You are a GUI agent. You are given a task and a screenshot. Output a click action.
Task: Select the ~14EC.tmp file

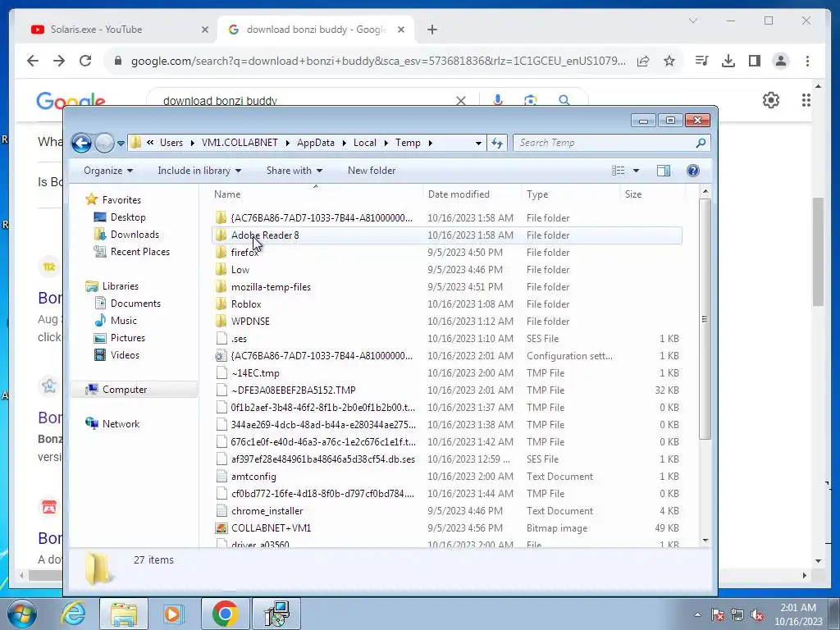click(x=447, y=373)
